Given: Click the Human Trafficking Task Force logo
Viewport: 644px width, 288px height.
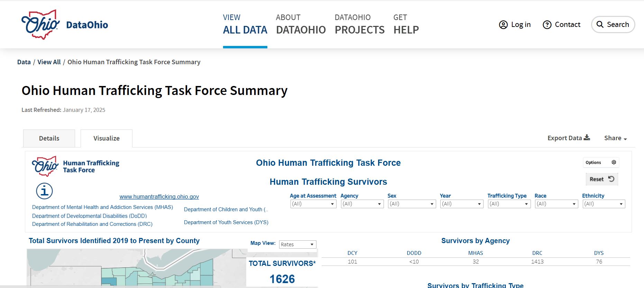Looking at the screenshot, I should tap(76, 166).
